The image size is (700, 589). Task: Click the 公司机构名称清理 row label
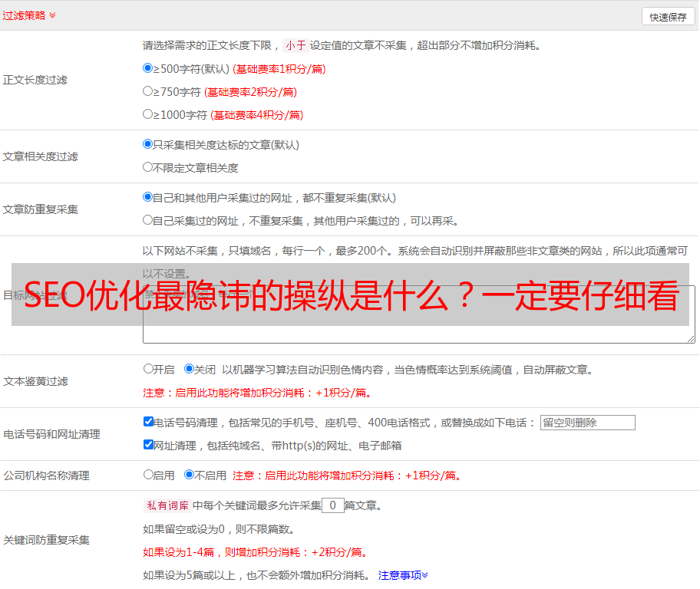click(46, 475)
